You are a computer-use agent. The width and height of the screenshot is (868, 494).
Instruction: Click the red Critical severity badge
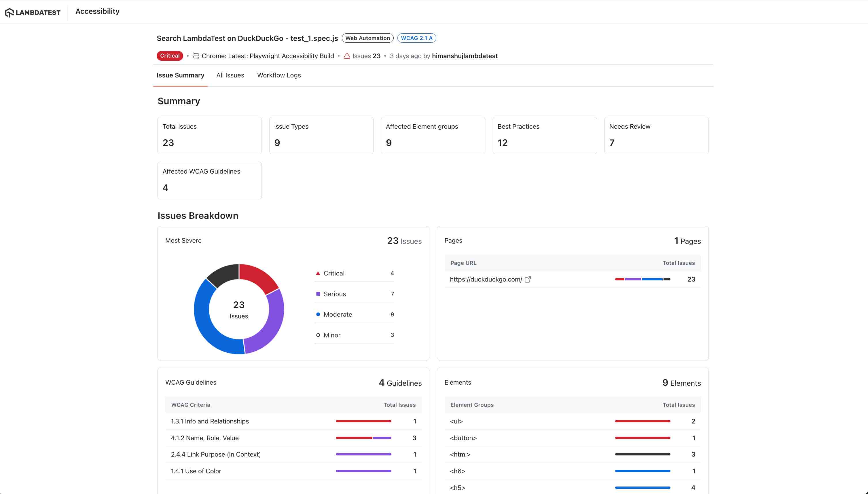pos(170,56)
